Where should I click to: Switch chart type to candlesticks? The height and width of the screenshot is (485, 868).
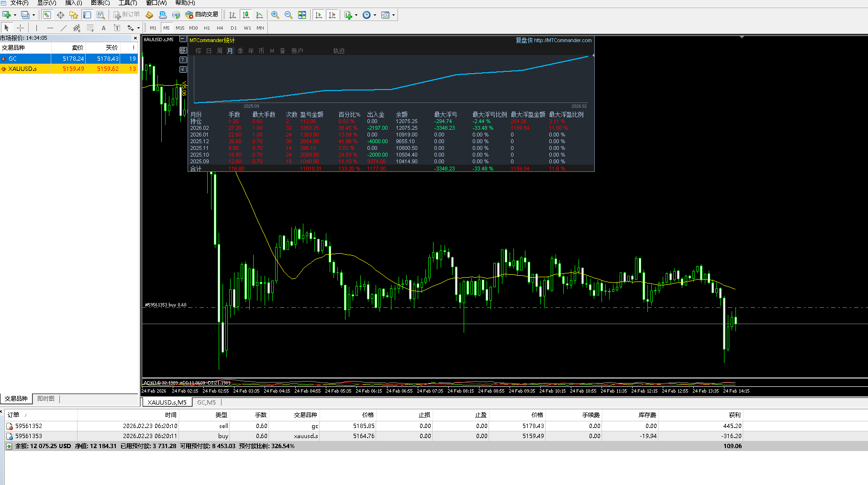(x=246, y=15)
